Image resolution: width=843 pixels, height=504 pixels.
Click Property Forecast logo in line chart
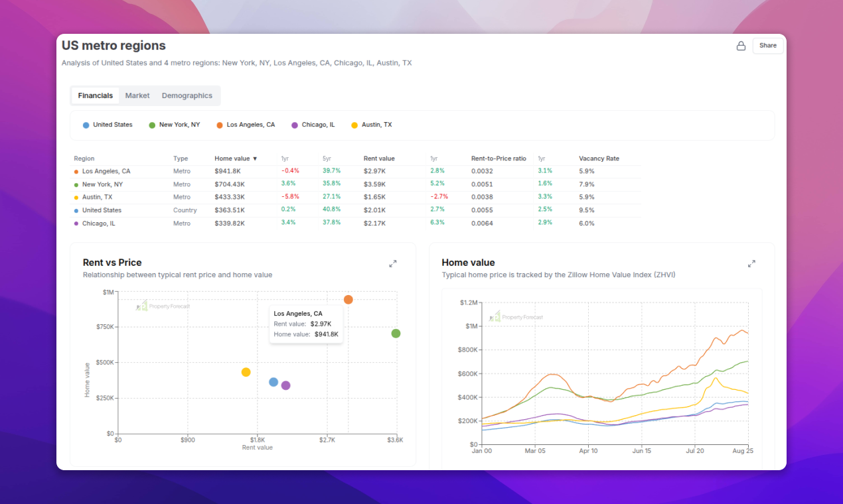(516, 317)
